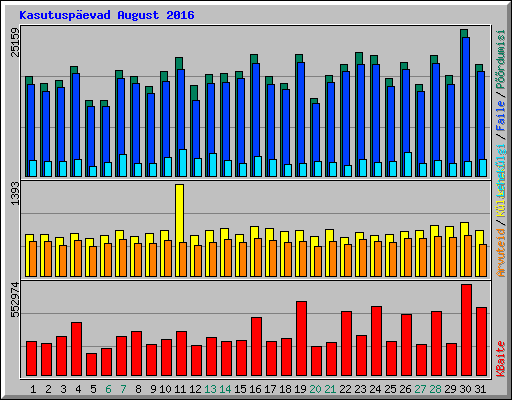Viewport: 512px width, 400px height.
Task: Click the green weekend label for day 28
Action: tap(435, 389)
